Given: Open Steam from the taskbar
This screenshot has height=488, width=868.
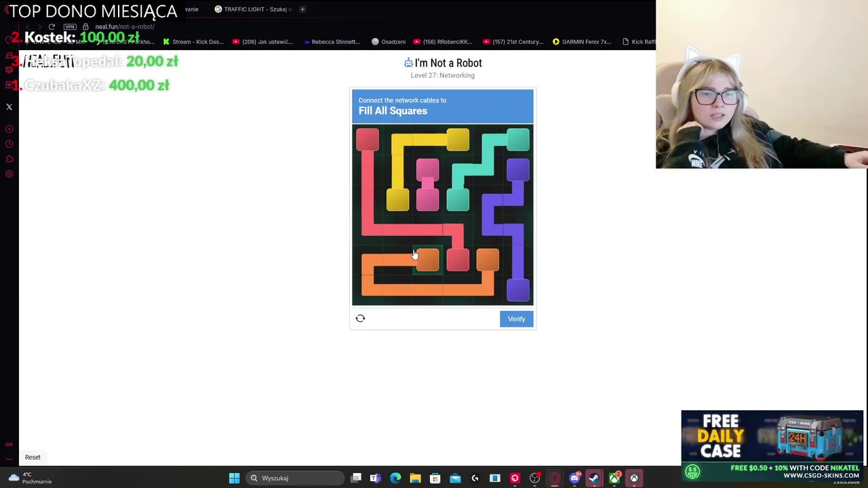Looking at the screenshot, I should 594,479.
